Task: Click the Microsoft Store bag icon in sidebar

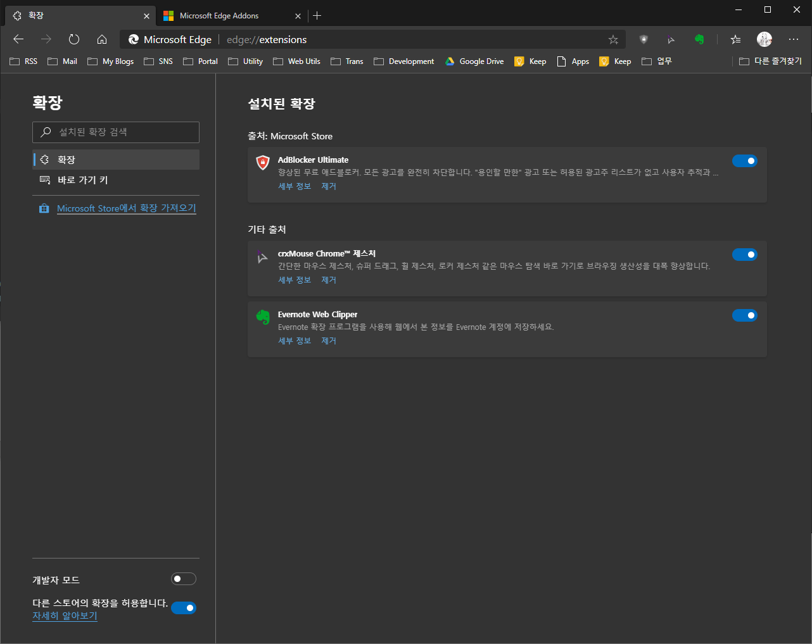Action: point(44,208)
